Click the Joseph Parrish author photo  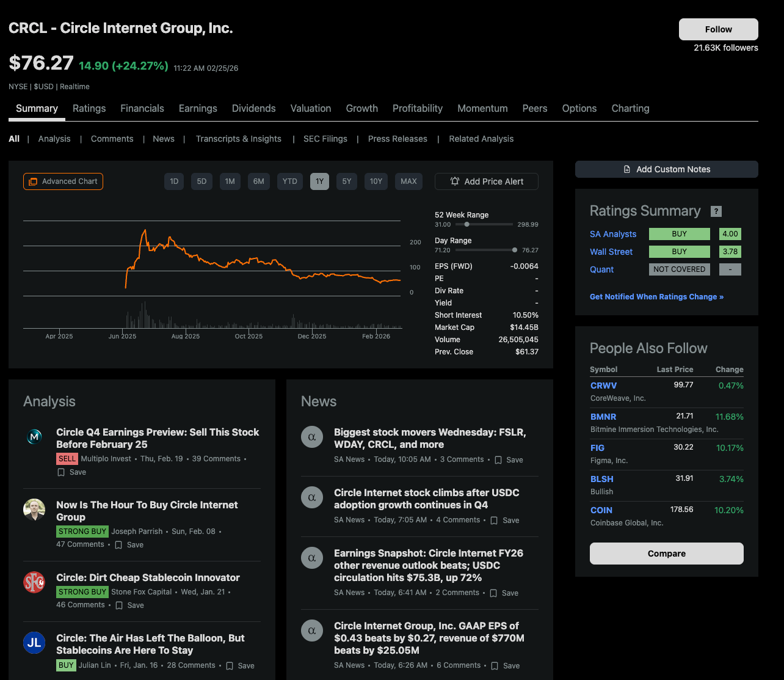pyautogui.click(x=34, y=510)
